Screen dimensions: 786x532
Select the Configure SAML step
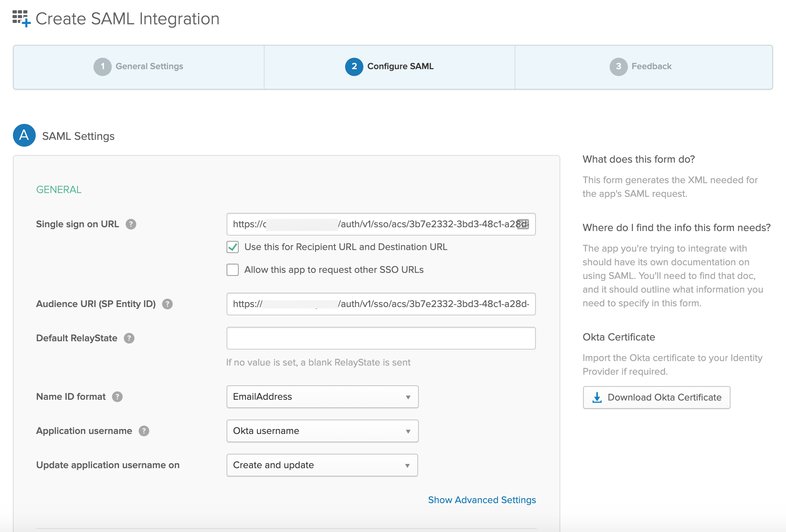click(390, 67)
